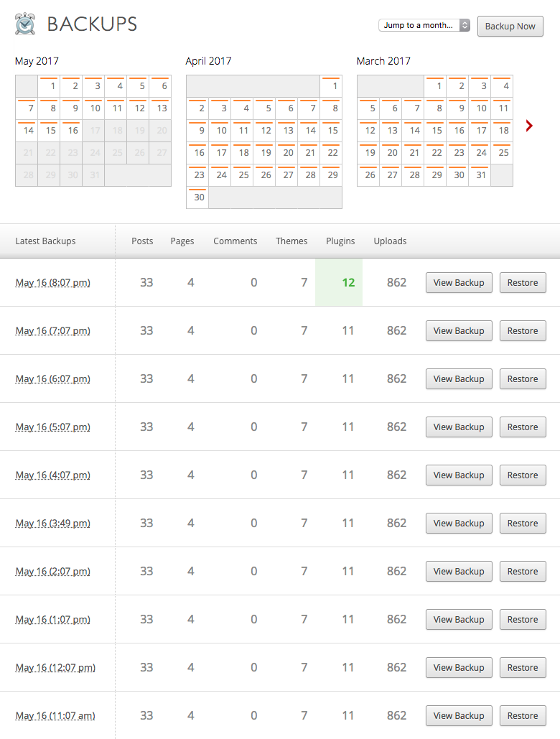The image size is (560, 739).
Task: Select April 30 on the April 2017 calendar
Action: coord(197,197)
